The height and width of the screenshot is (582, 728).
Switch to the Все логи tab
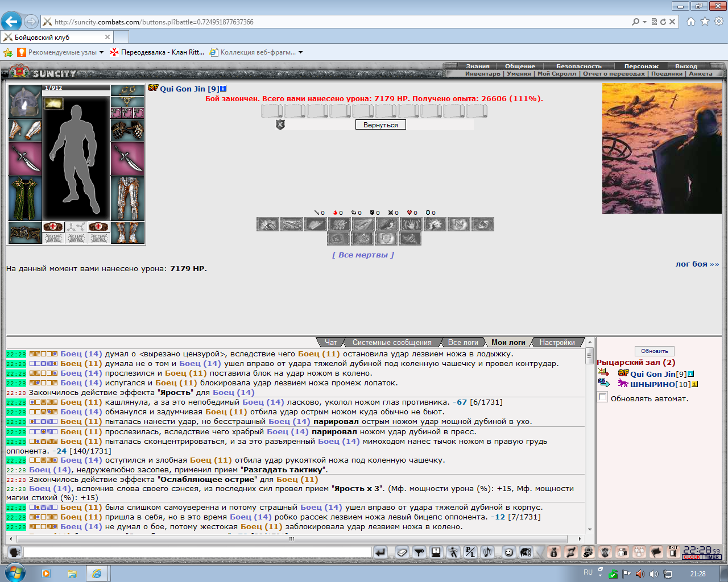[463, 342]
